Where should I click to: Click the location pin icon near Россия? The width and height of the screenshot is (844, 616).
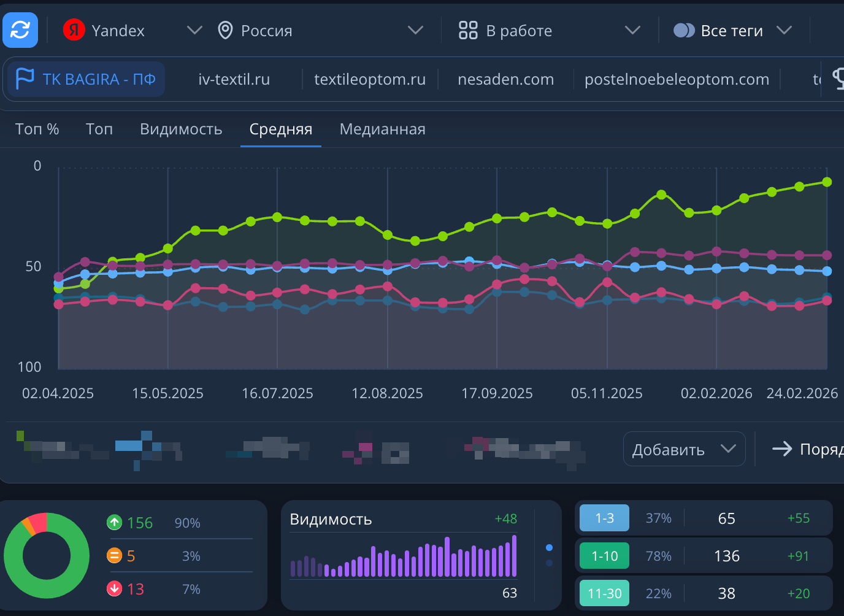[x=224, y=30]
